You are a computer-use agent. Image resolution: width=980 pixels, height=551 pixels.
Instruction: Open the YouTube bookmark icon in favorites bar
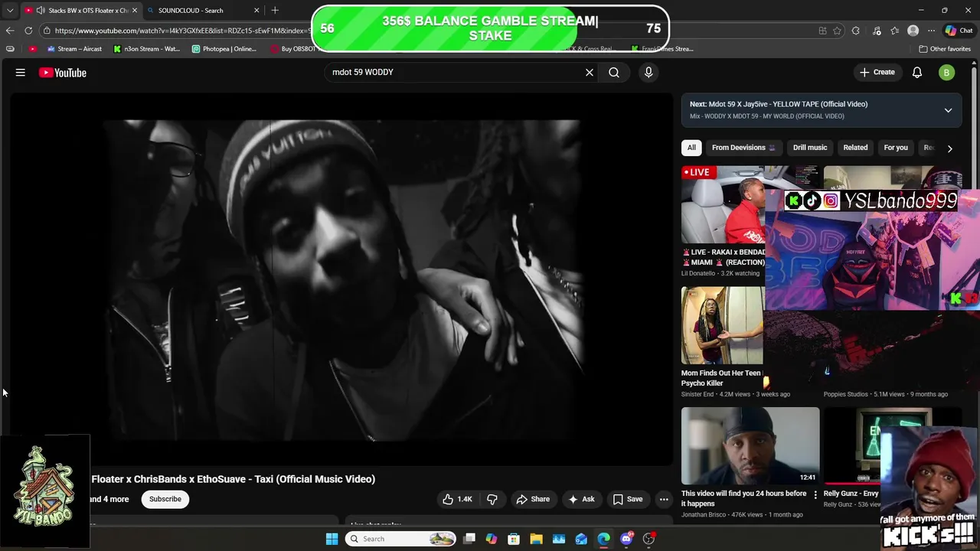pos(32,49)
